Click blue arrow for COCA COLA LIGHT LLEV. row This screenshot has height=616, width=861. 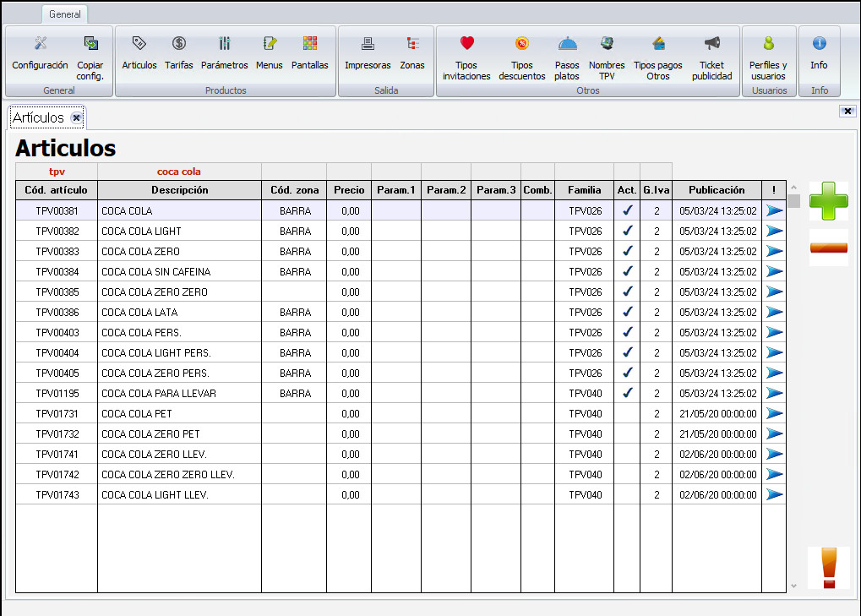click(x=774, y=494)
